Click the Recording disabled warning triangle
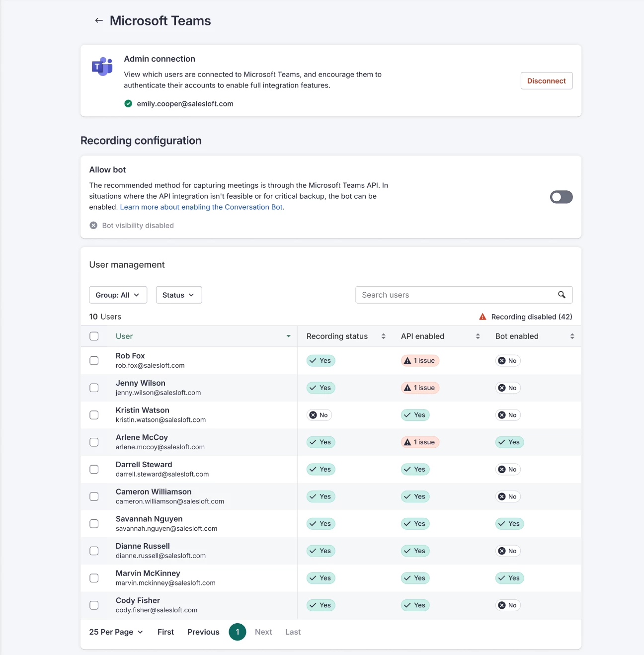This screenshot has height=655, width=644. 483,317
